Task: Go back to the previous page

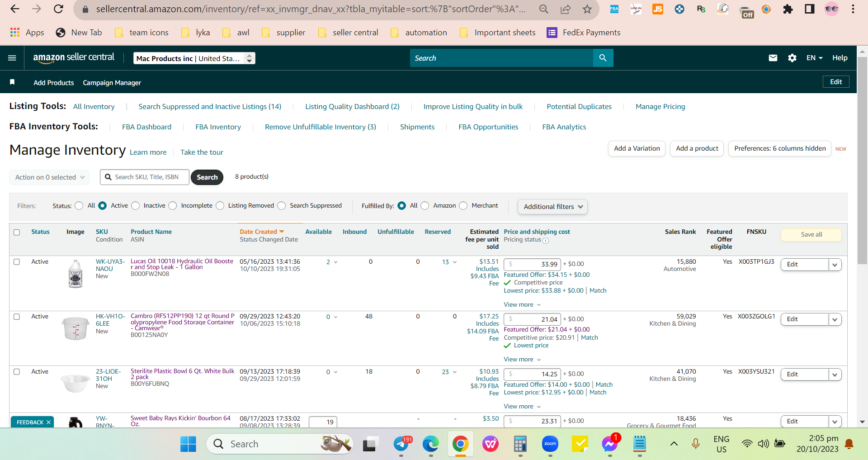Action: (x=15, y=9)
